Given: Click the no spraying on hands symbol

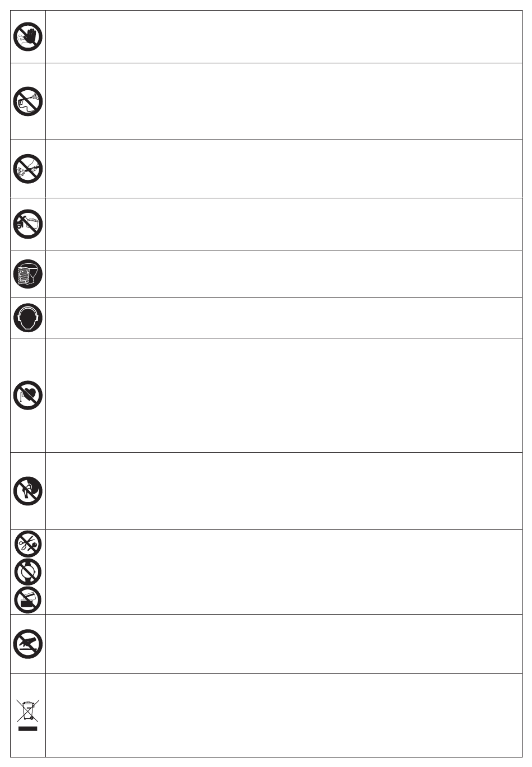Looking at the screenshot, I should [x=28, y=169].
